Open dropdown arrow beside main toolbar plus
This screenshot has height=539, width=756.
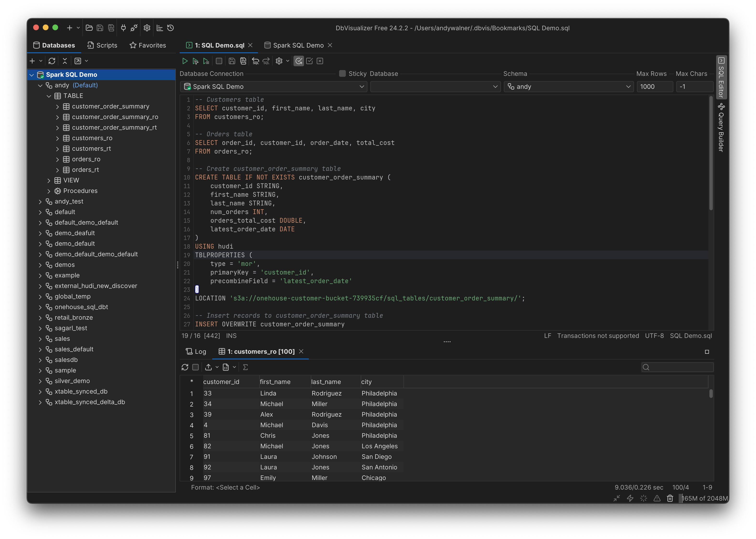click(78, 28)
